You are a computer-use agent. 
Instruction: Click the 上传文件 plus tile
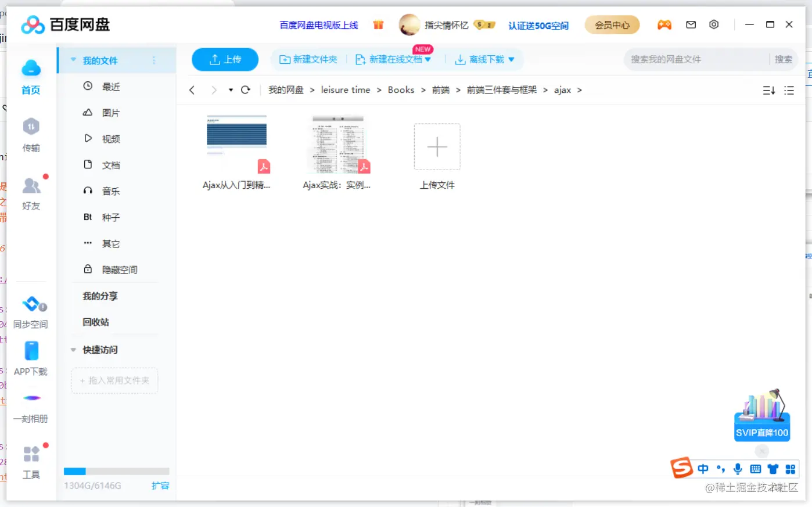[437, 146]
